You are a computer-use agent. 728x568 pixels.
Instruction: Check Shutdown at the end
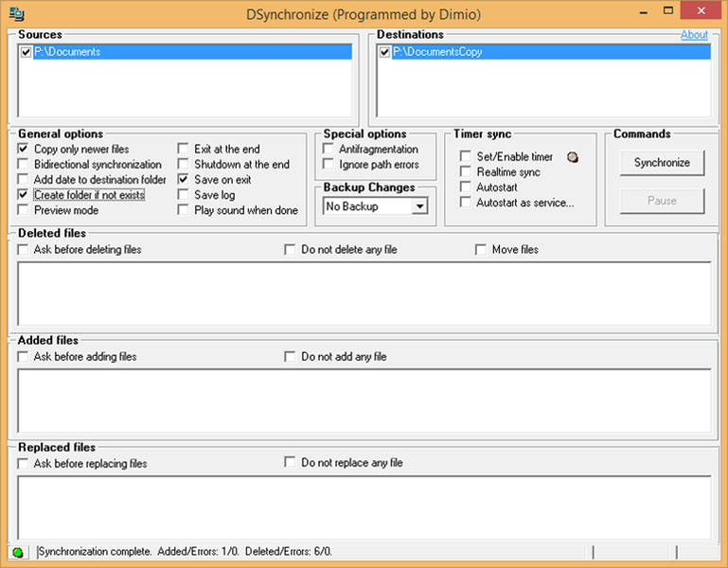point(183,164)
